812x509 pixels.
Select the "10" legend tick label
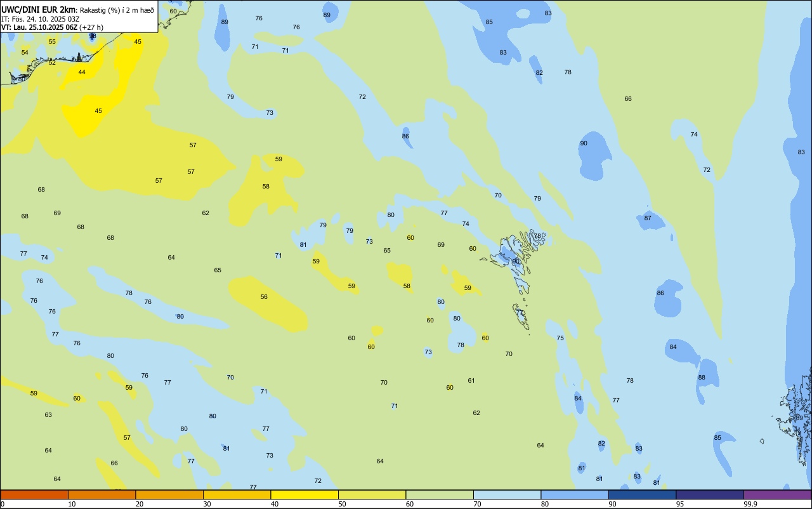pyautogui.click(x=72, y=504)
